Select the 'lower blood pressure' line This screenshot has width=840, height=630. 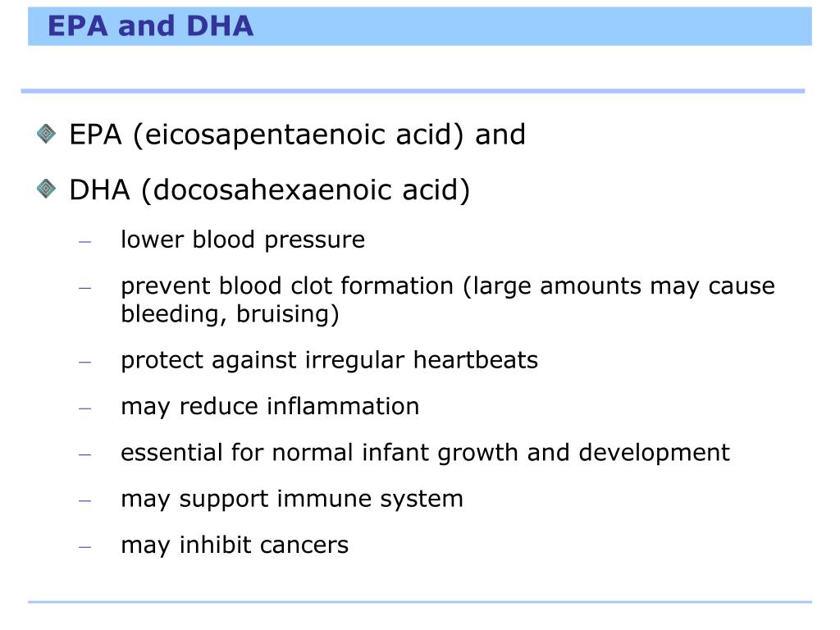pyautogui.click(x=243, y=240)
